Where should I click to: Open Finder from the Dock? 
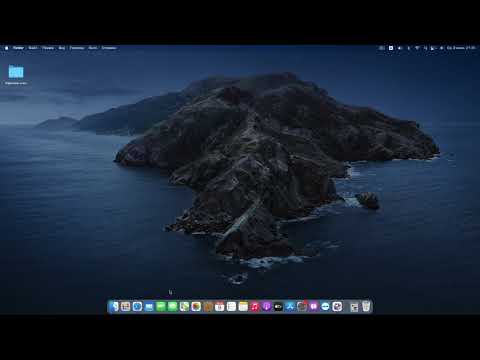tap(114, 306)
